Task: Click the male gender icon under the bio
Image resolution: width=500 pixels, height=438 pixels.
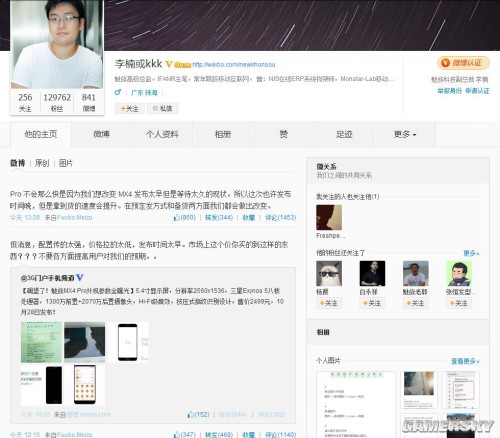Action: coord(118,92)
